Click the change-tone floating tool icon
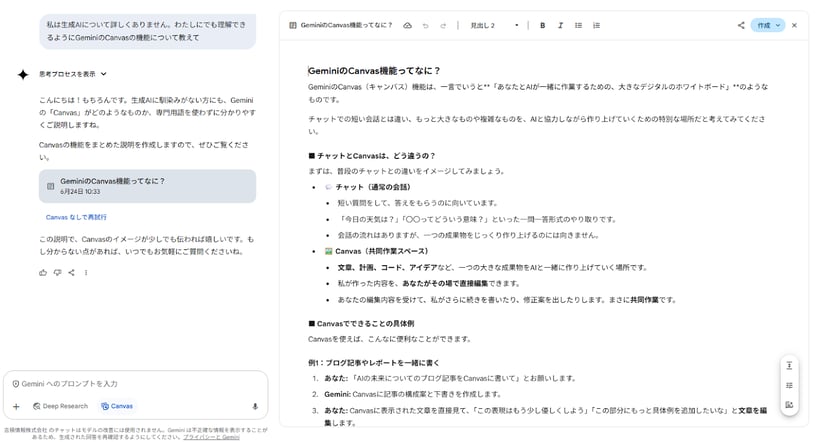The height and width of the screenshot is (442, 819). (789, 386)
